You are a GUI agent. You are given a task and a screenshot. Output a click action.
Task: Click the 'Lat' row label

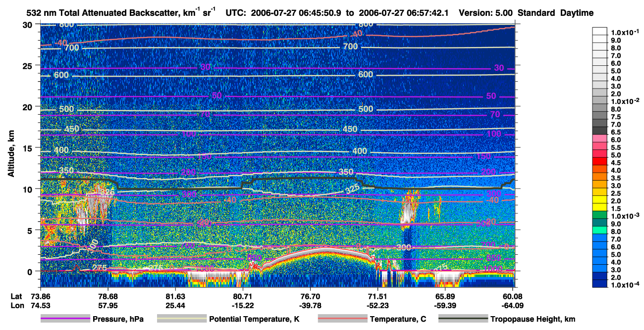[x=16, y=296]
